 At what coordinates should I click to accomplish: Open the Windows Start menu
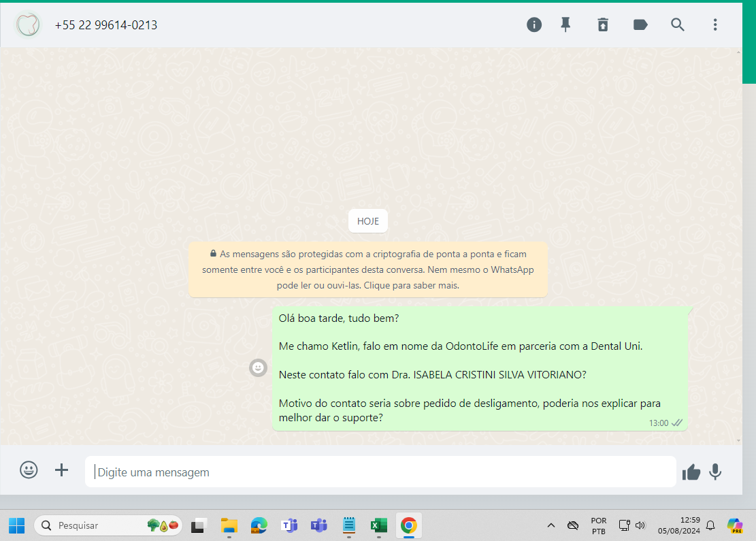(17, 525)
